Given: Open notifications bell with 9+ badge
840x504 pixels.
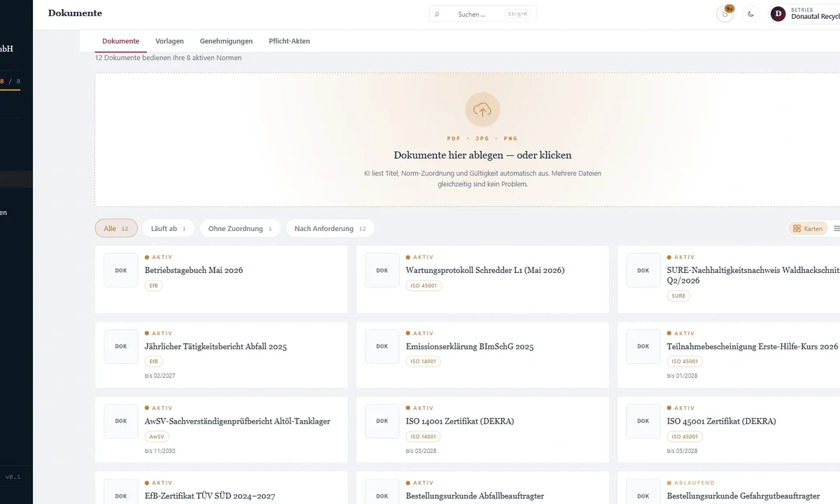Looking at the screenshot, I should click(724, 14).
